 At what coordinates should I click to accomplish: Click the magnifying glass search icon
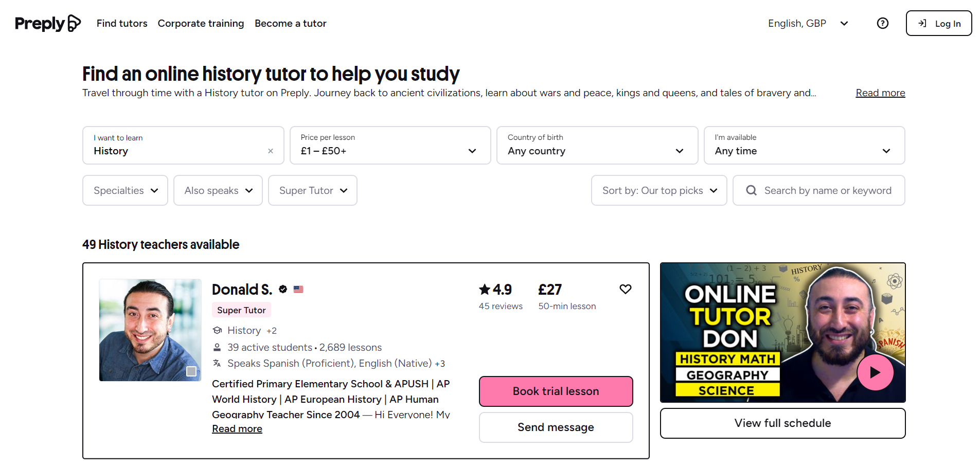[751, 190]
